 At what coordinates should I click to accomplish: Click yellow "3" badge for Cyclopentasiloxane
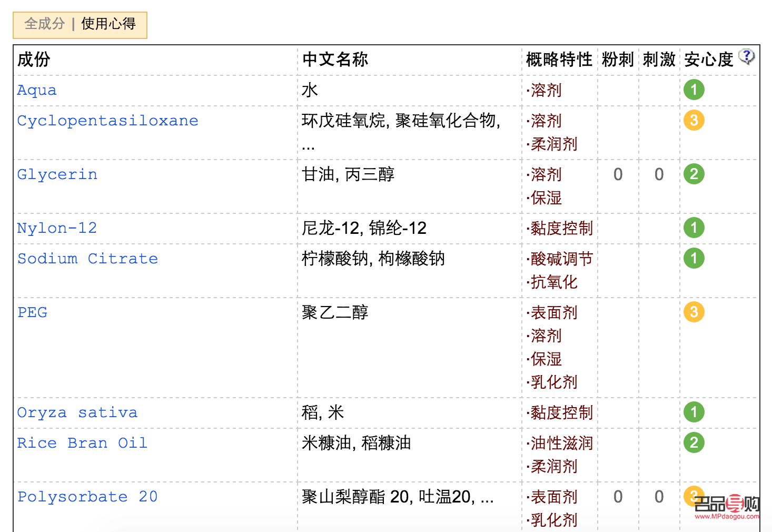(694, 121)
